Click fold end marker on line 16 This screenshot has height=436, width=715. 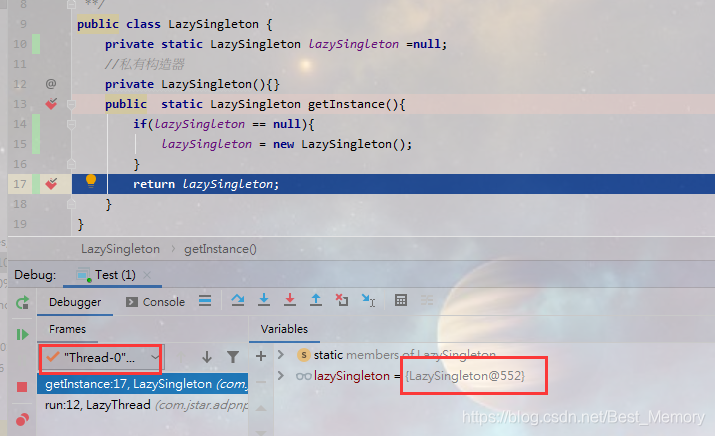pos(71,164)
